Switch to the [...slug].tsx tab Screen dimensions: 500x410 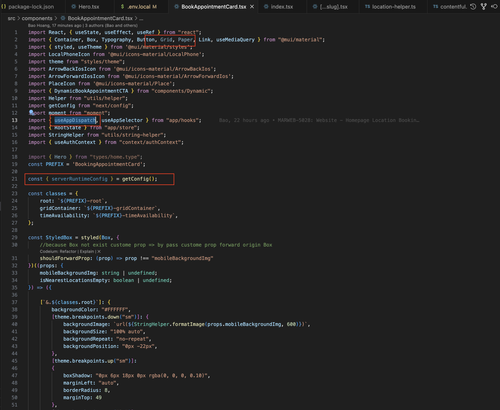click(330, 7)
